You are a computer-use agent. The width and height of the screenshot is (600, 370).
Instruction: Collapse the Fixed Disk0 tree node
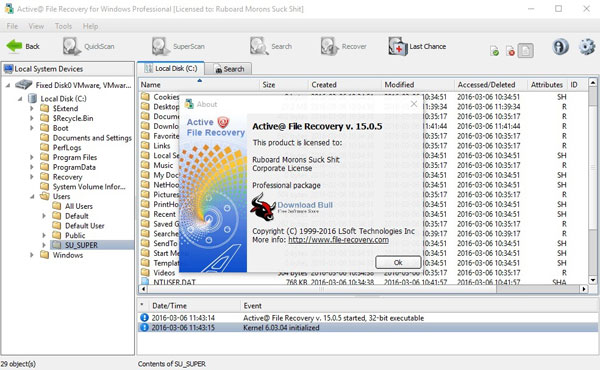[x=8, y=85]
